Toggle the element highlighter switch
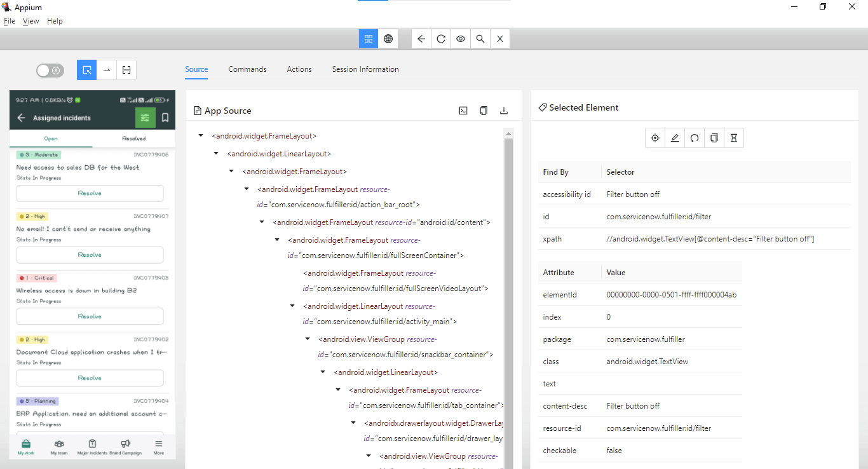Screen dimensions: 868x469 point(50,71)
